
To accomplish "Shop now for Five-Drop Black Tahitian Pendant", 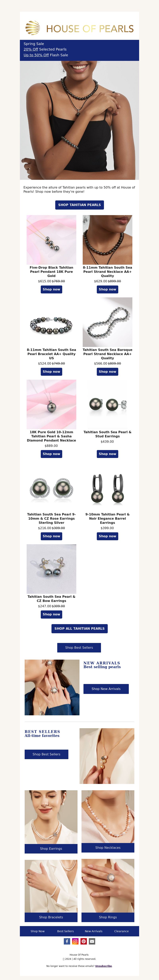I will 51,289.
